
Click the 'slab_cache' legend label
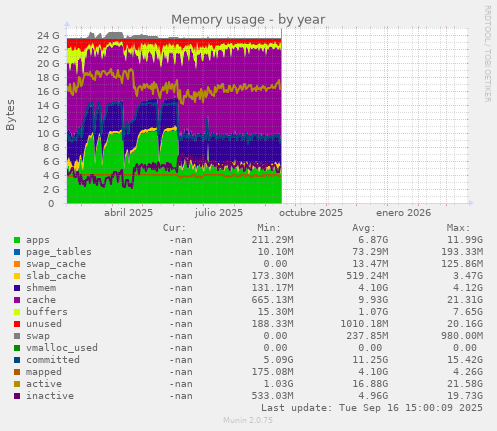pos(56,276)
